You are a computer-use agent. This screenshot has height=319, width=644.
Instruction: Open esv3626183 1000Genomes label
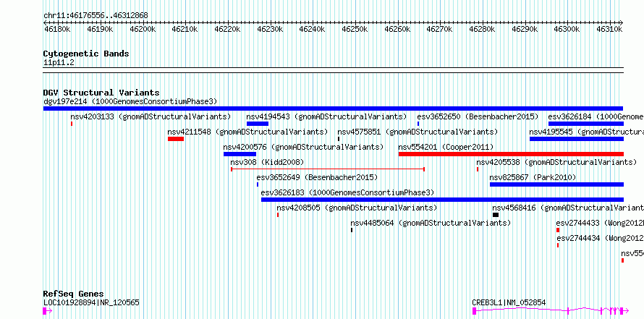[347, 192]
